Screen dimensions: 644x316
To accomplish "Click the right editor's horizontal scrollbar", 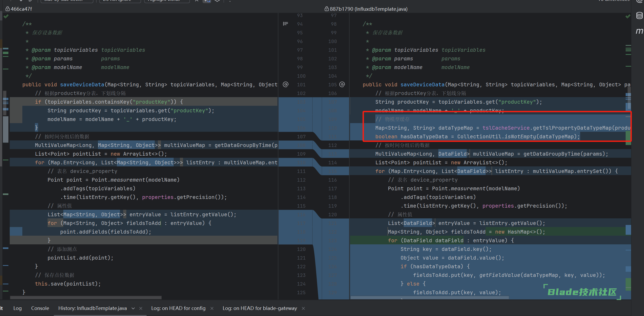I will click(x=430, y=298).
